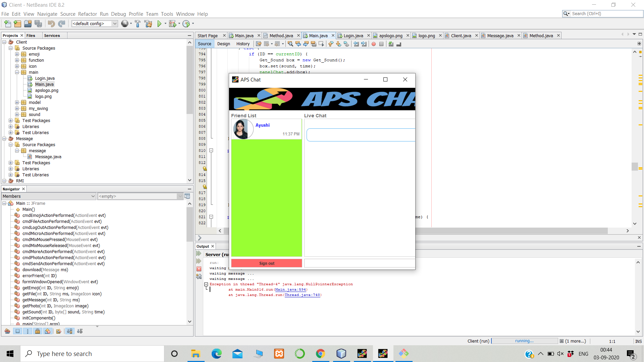
Task: Open the New Project icon
Action: click(17, 23)
